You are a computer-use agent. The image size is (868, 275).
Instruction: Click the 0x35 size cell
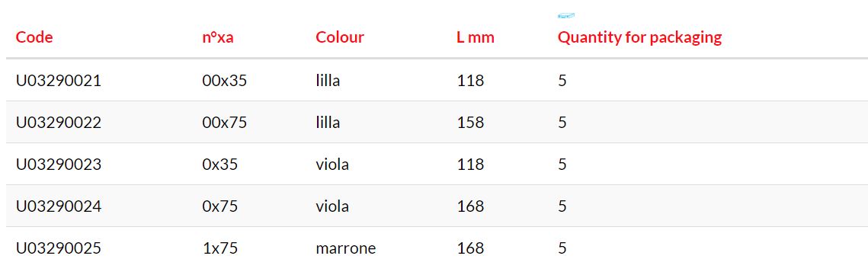220,165
